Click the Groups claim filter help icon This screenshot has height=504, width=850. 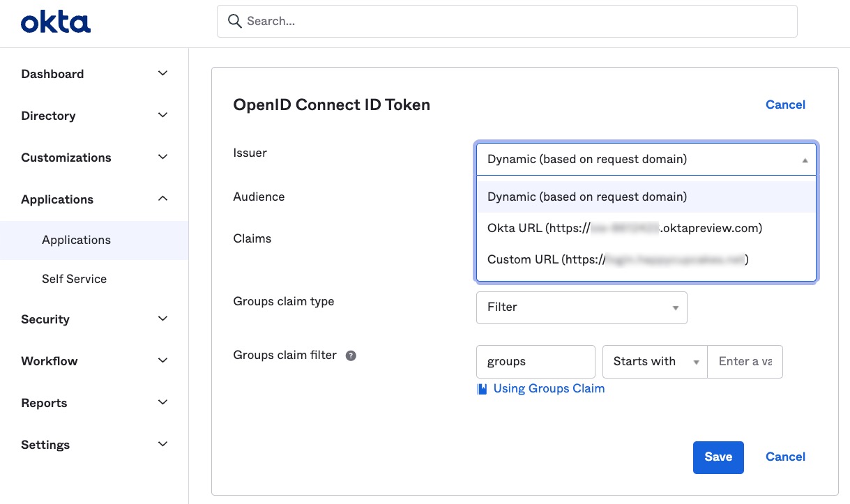pos(351,356)
